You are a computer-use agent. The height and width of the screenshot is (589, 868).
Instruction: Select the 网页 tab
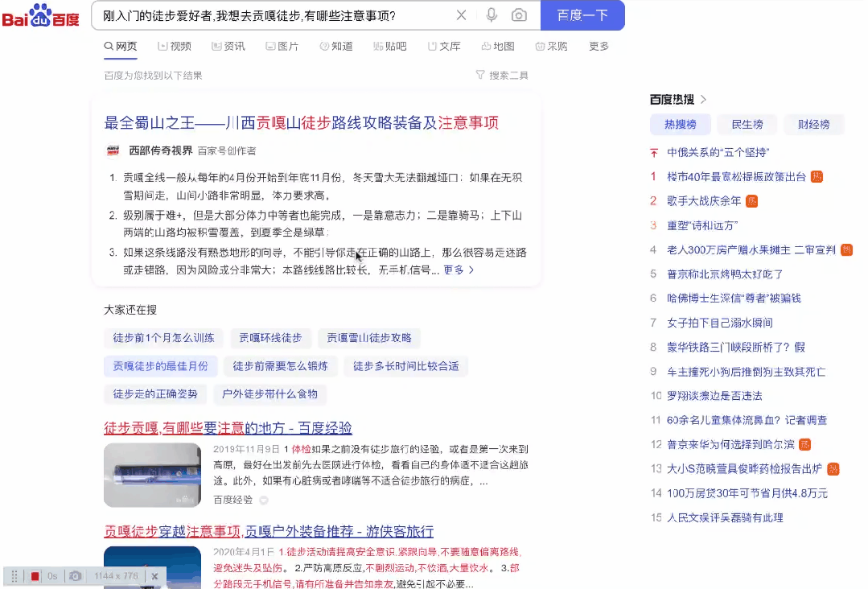pos(120,47)
